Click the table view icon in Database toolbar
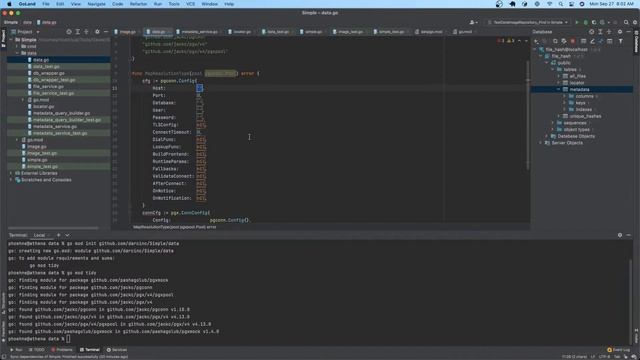Image resolution: width=640 pixels, height=360 pixels. (x=583, y=41)
